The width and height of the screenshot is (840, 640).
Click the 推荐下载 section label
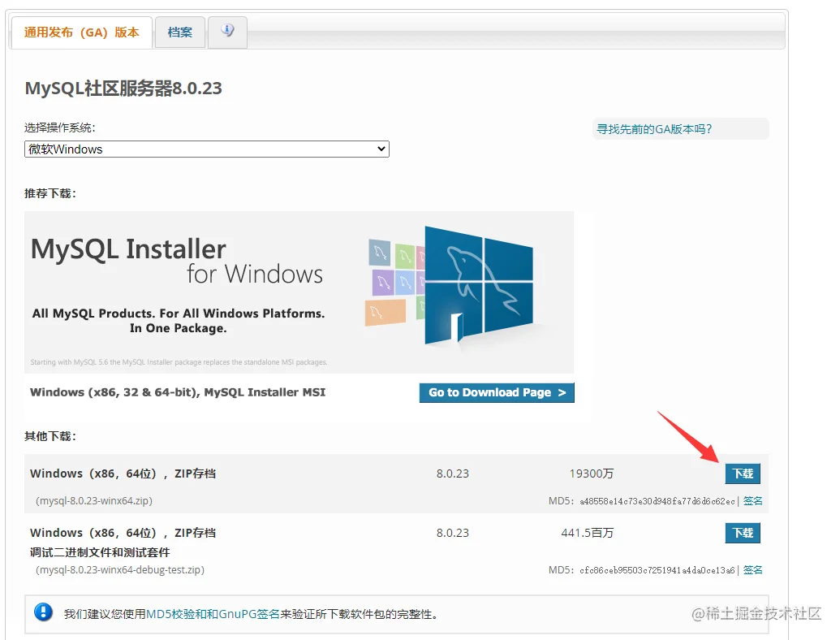50,193
